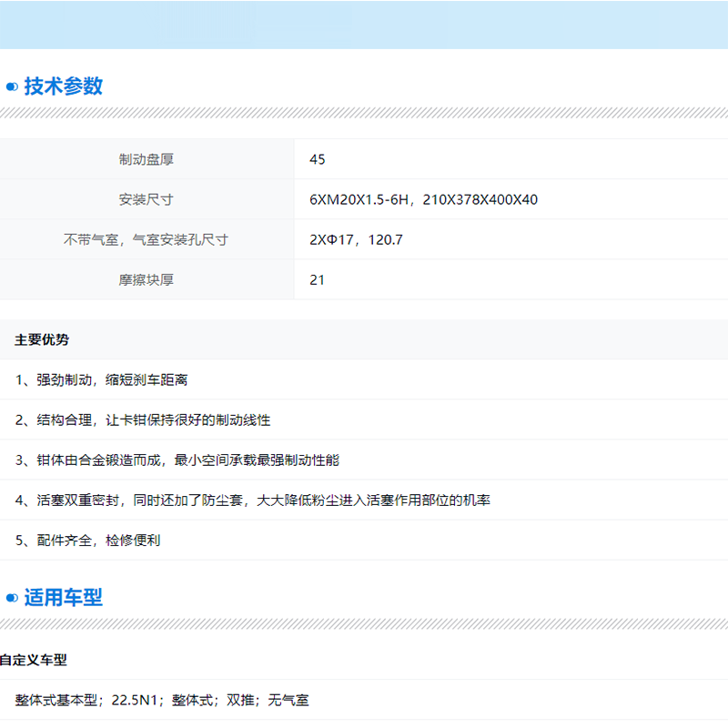The image size is (728, 728).
Task: Click the 制动盘厚 parameter label
Action: point(147,159)
